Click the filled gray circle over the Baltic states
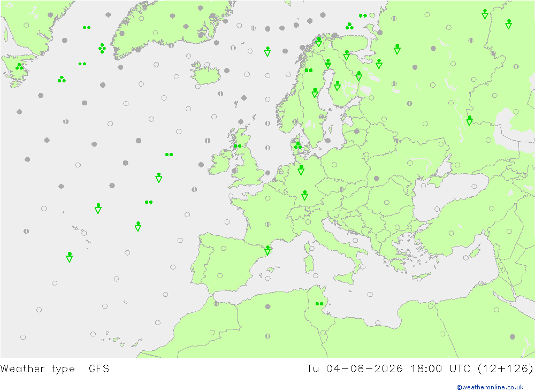The height and width of the screenshot is (392, 535). point(357,132)
